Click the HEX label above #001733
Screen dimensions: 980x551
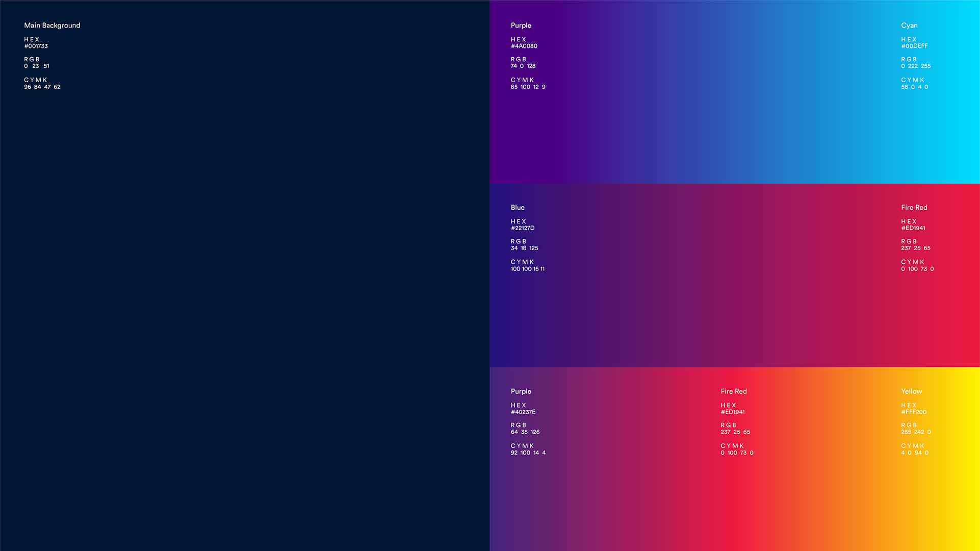[32, 39]
